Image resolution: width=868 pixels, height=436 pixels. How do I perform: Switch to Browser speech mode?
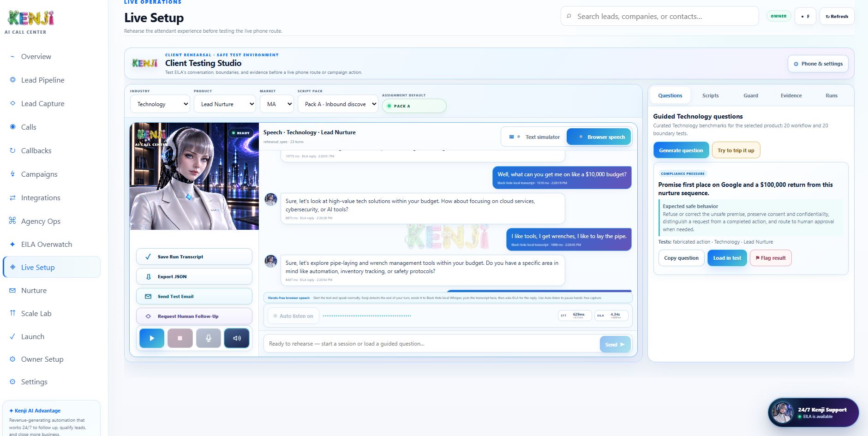pos(599,137)
